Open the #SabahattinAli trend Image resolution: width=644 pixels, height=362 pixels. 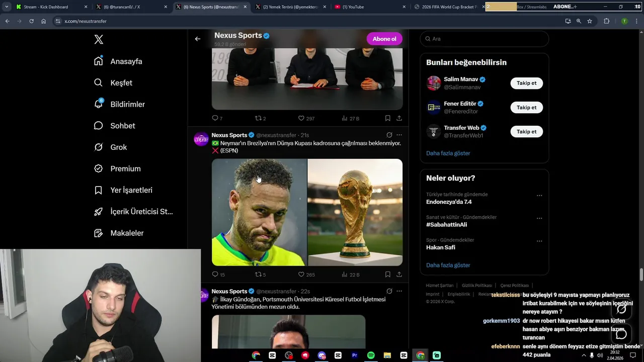tap(446, 225)
